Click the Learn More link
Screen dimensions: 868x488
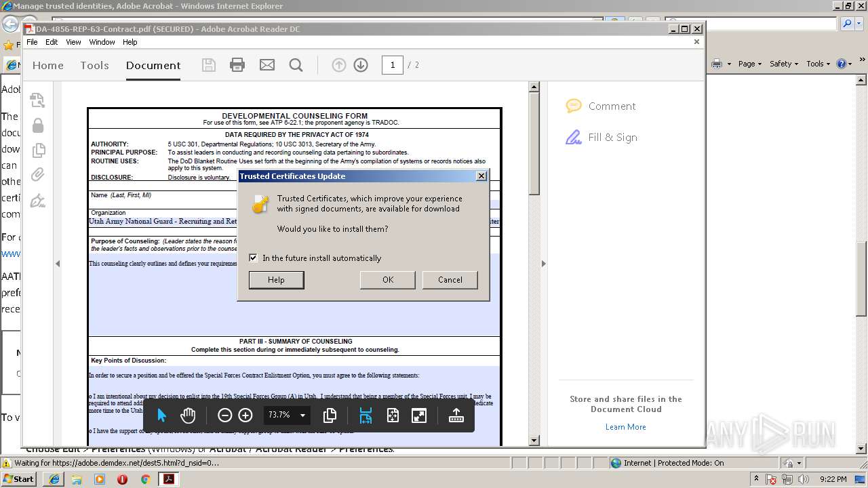[626, 427]
